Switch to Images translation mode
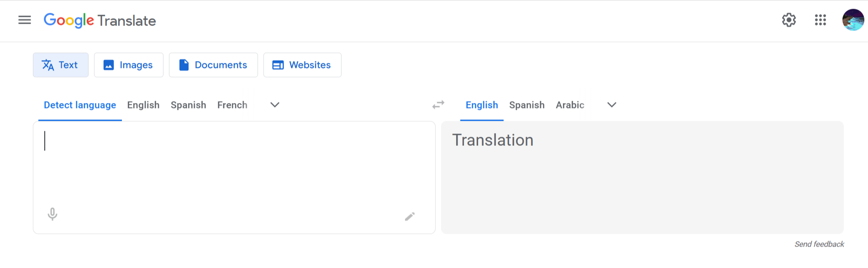868x268 pixels. pos(128,65)
